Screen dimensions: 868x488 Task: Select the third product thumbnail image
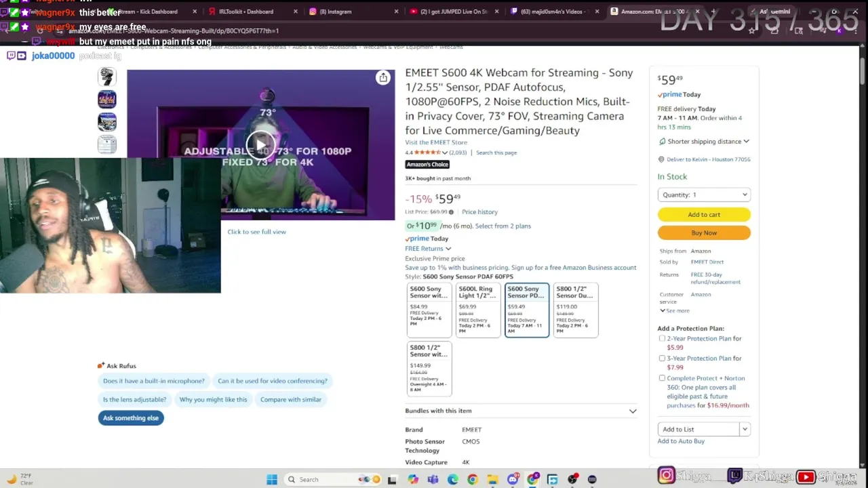pos(107,122)
